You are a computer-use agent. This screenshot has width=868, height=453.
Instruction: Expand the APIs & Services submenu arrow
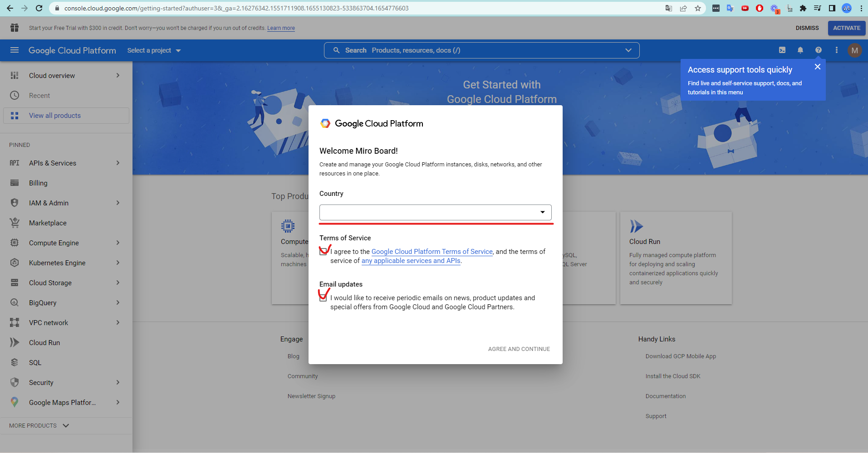click(118, 163)
